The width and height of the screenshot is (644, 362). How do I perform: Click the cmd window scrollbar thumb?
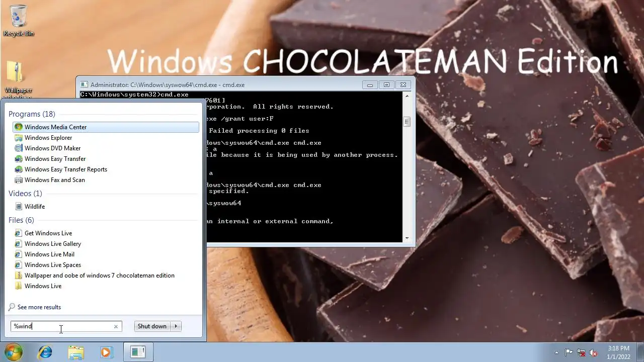(407, 121)
